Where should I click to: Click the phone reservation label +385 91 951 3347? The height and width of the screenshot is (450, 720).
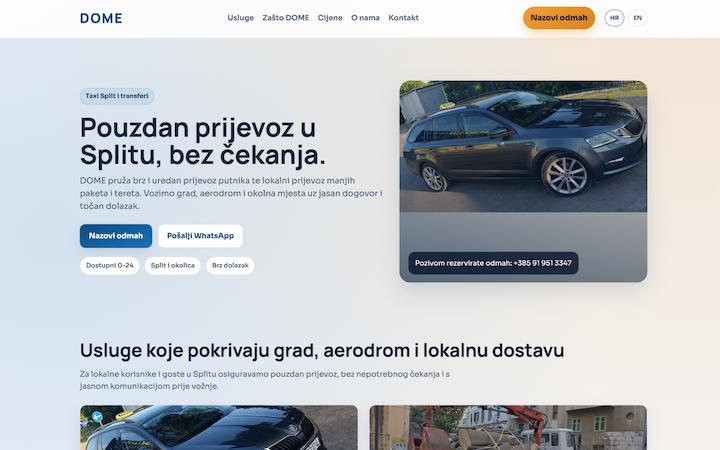493,263
